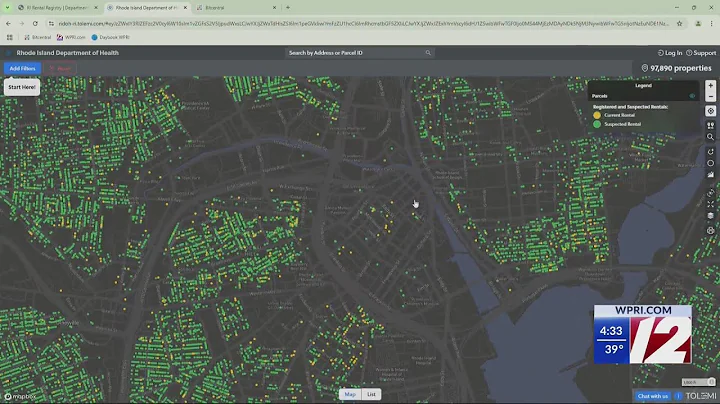This screenshot has width=720, height=404.
Task: Click the Legend panel header
Action: pos(643,85)
